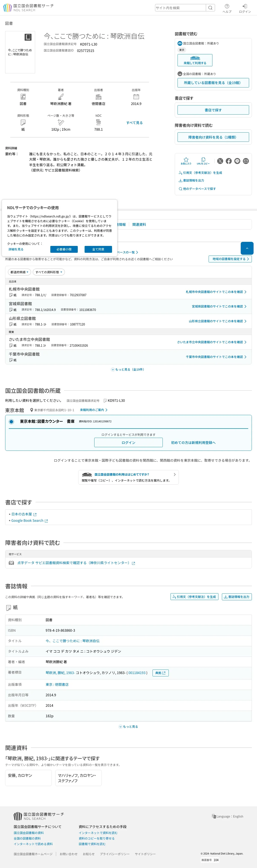The width and height of the screenshot is (257, 868).
Task: Click the scroll-to-top chevron button
Action: (x=247, y=248)
